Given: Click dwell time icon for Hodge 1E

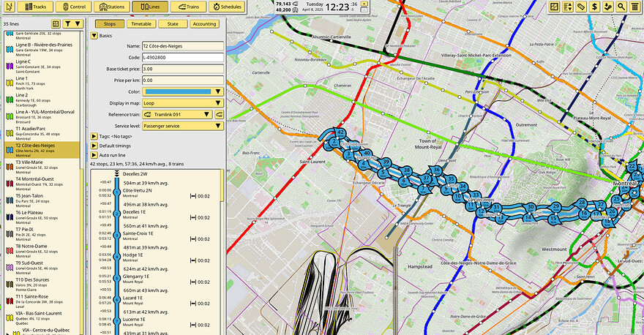Looking at the screenshot, I should [x=193, y=260].
